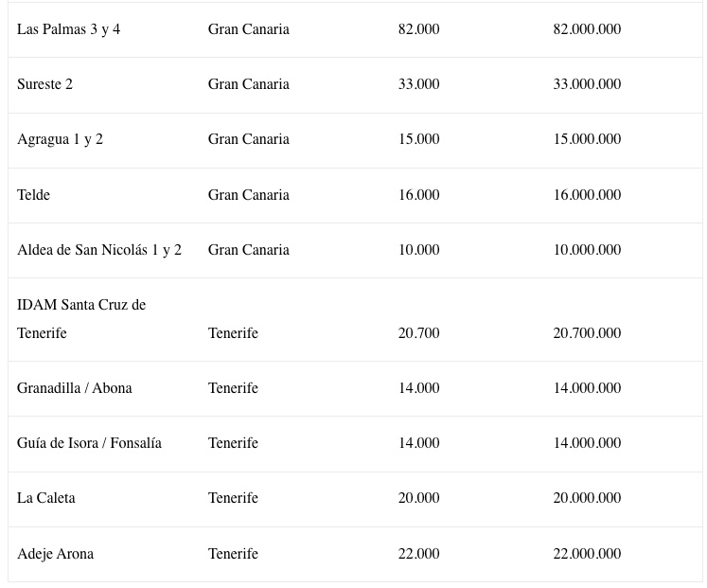This screenshot has height=588, width=707.
Task: Click Tenerife in the La Caleta row
Action: click(233, 498)
